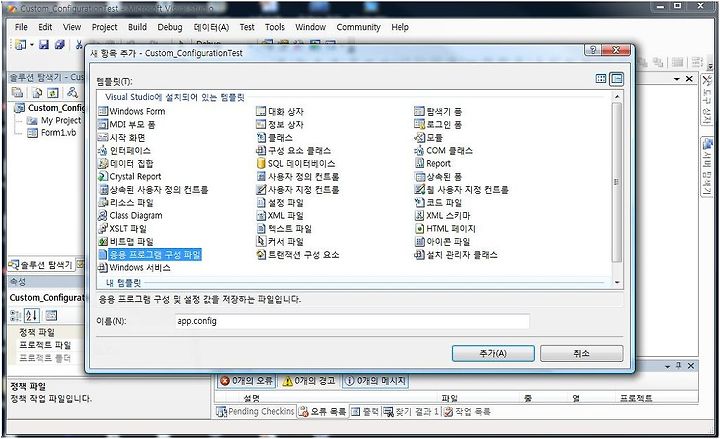Click the Save All toolbar icon
Viewport: 720px width, 439px height.
click(60, 44)
